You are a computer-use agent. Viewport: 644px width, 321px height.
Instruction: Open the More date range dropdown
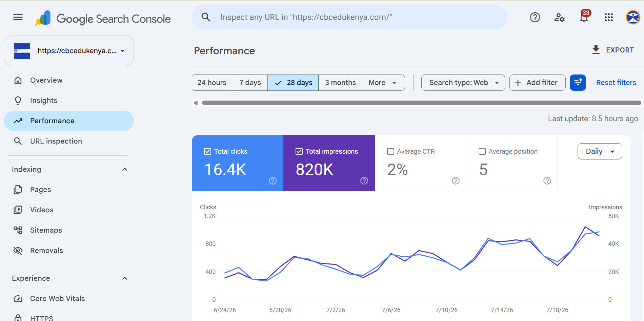[x=383, y=83]
